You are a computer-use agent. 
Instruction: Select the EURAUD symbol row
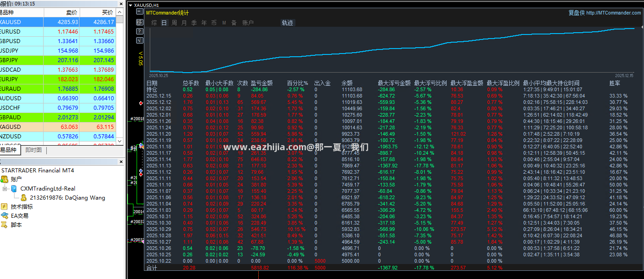pyautogui.click(x=58, y=88)
